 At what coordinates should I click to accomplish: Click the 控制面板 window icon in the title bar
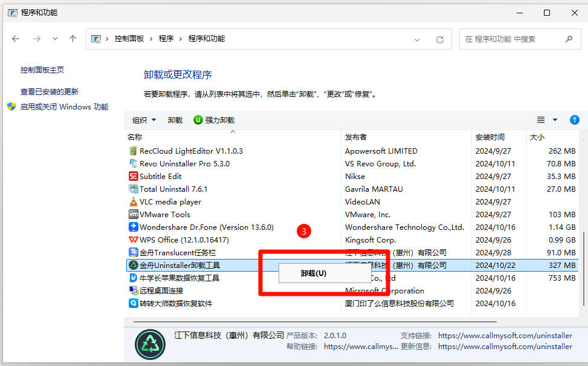12,13
